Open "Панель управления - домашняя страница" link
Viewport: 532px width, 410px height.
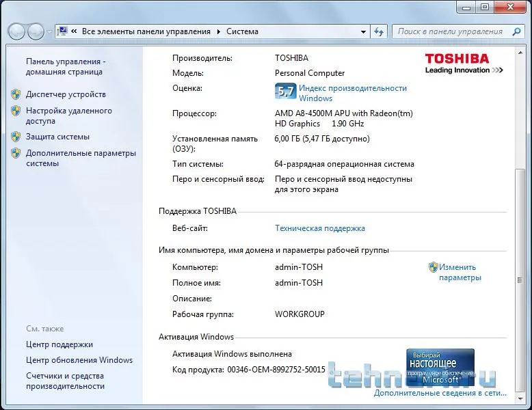[66, 67]
